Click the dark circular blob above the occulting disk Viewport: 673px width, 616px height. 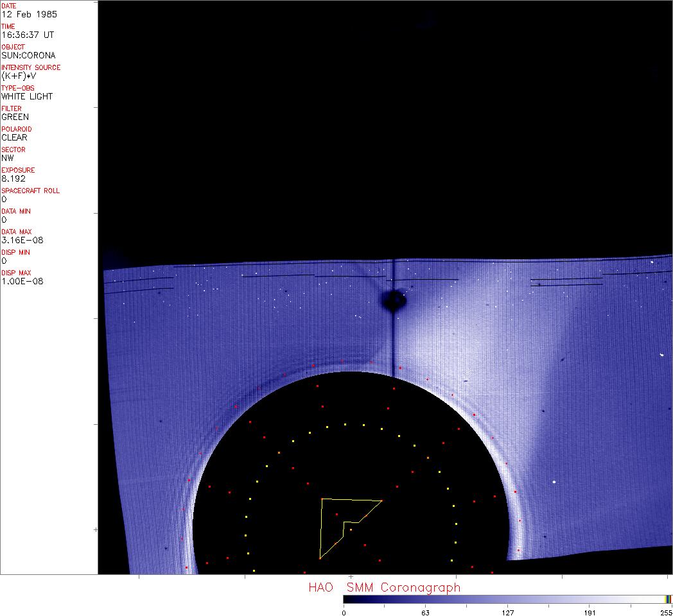tap(392, 300)
